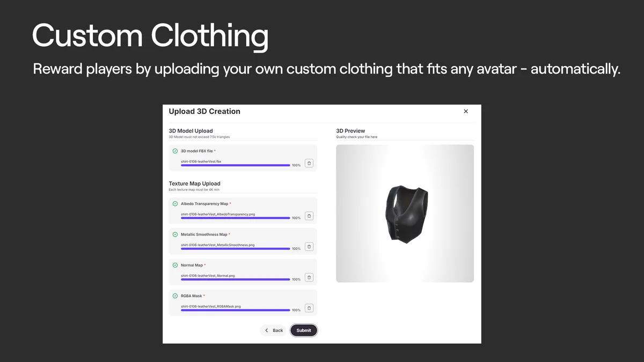Click the Albedo Transparency Map check icon
This screenshot has width=644, height=362.
[175, 204]
